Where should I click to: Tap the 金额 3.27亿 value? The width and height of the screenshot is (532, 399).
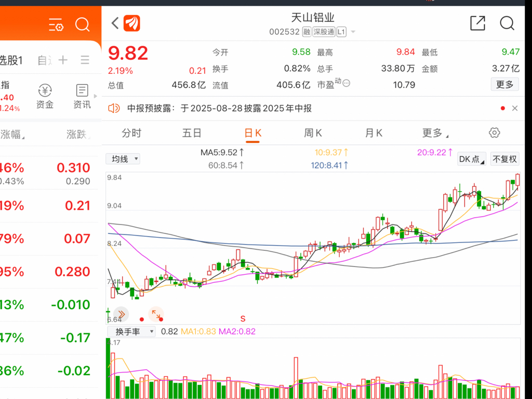pyautogui.click(x=506, y=69)
